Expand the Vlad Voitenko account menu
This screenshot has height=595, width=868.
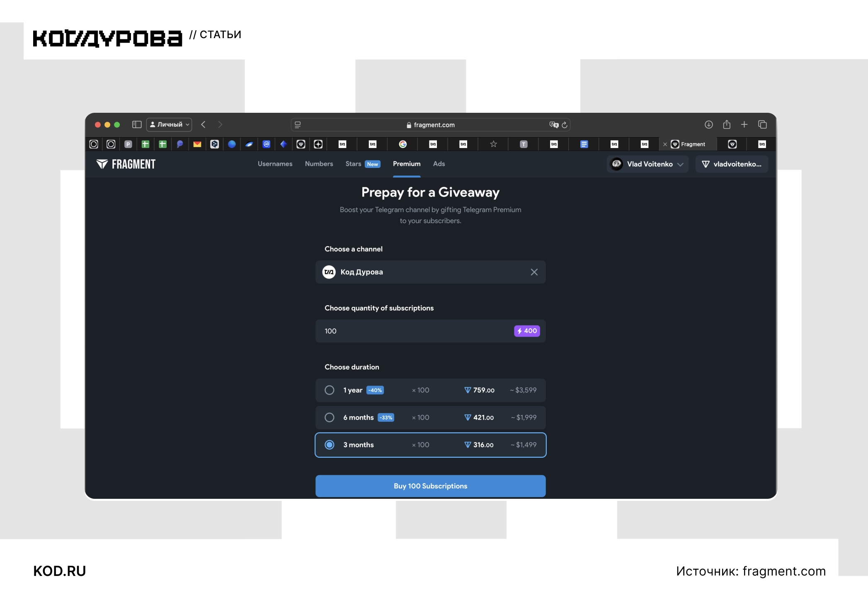point(648,164)
